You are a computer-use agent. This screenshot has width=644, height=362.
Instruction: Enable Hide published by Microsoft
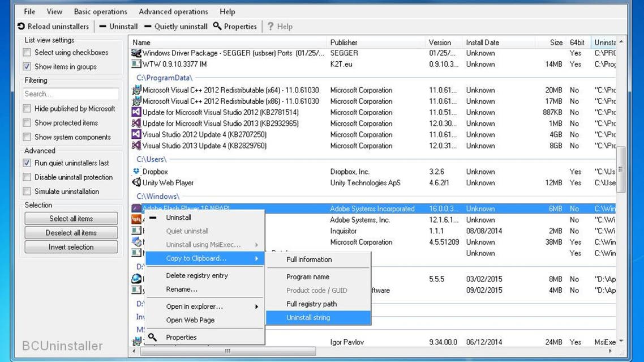coord(27,109)
